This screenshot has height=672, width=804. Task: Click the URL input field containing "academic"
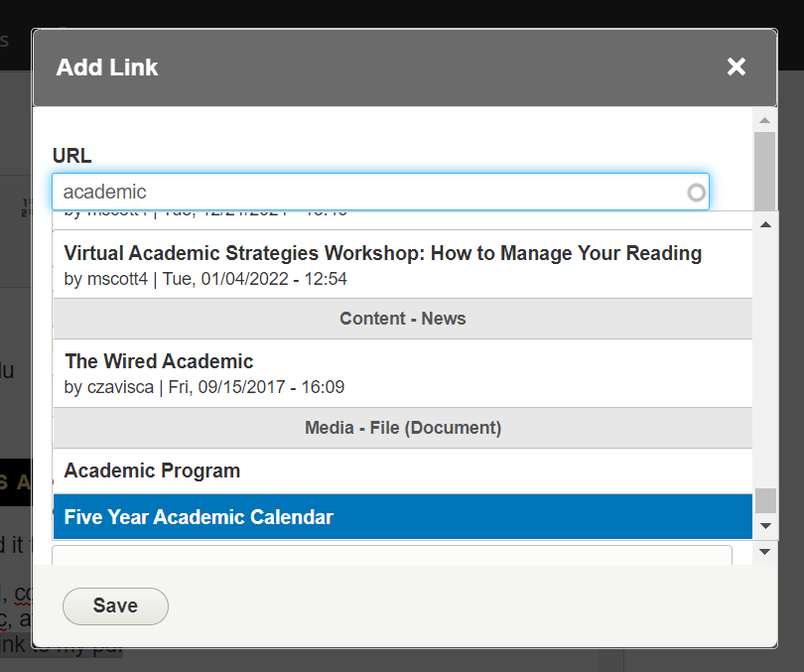(367, 192)
